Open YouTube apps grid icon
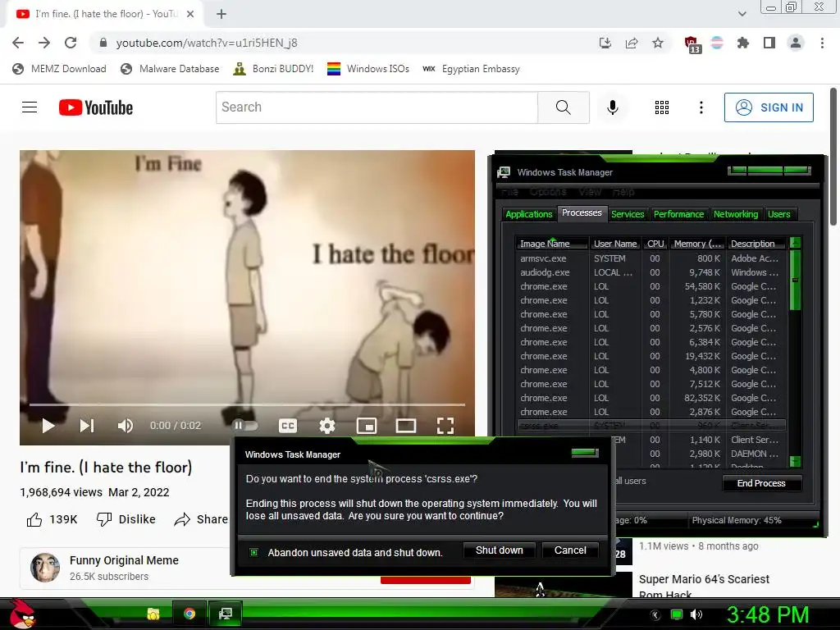840x630 pixels. 662,107
